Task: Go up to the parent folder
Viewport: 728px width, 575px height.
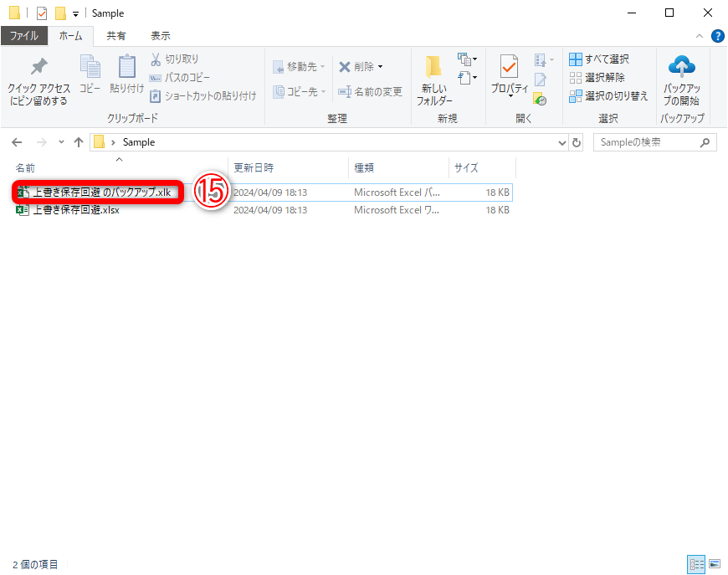Action: click(79, 142)
